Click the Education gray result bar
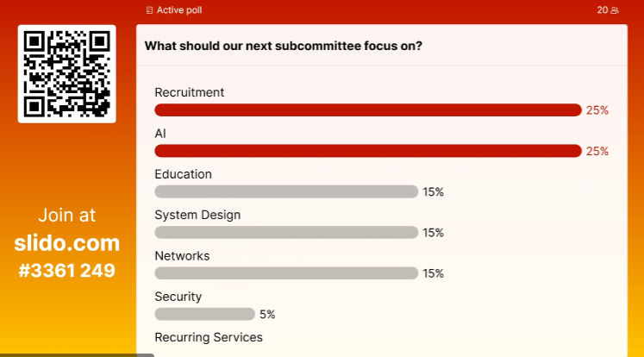Viewport: 644px width, 357px height. pyautogui.click(x=286, y=191)
